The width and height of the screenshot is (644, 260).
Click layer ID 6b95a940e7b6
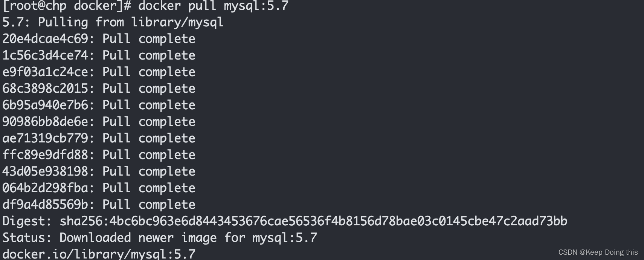click(x=45, y=105)
